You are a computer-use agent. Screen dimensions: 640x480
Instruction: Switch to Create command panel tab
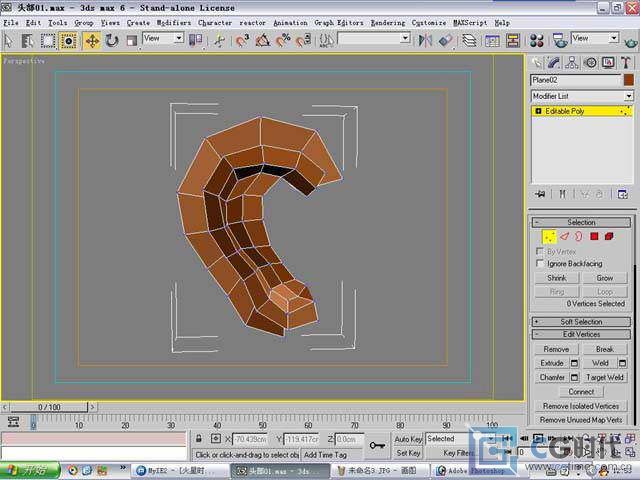click(x=536, y=63)
